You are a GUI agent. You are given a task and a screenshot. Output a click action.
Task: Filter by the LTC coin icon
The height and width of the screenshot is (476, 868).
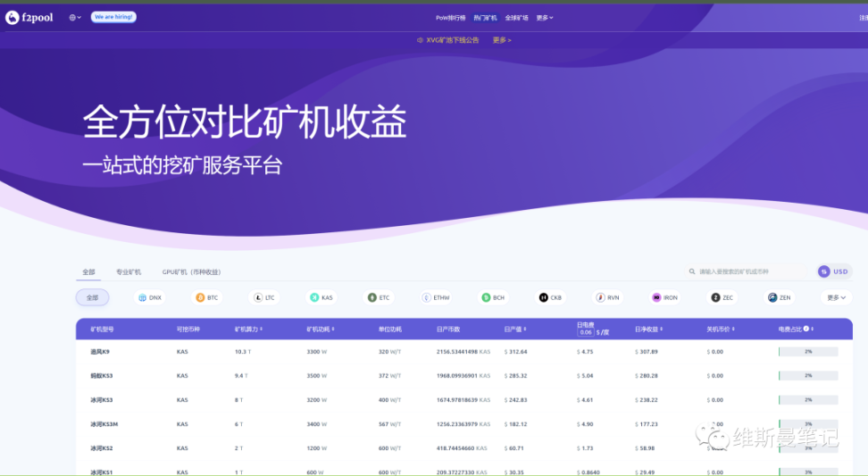coord(258,297)
